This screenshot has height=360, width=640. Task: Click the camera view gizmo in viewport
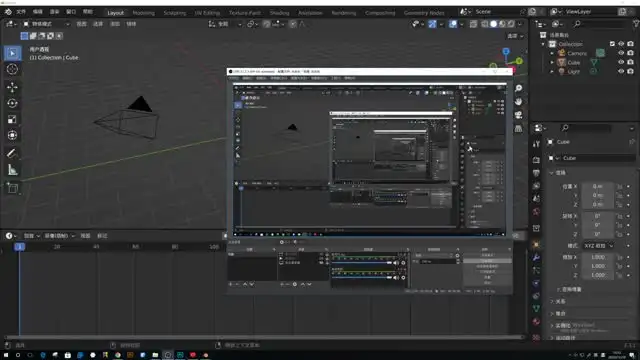point(518,115)
